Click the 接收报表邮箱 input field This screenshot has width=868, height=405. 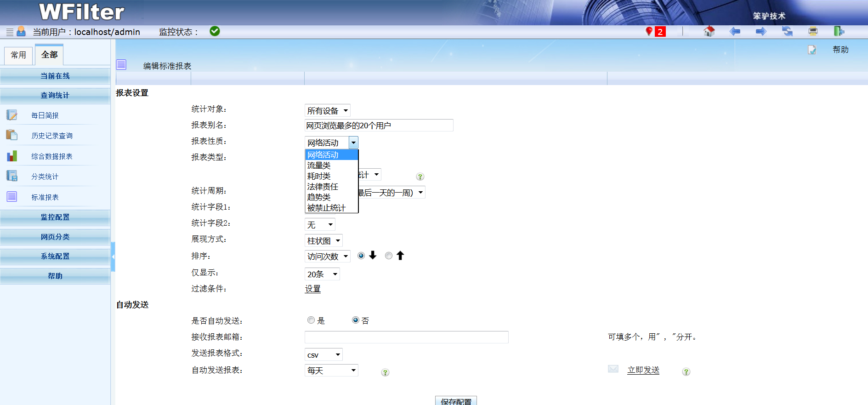point(406,337)
